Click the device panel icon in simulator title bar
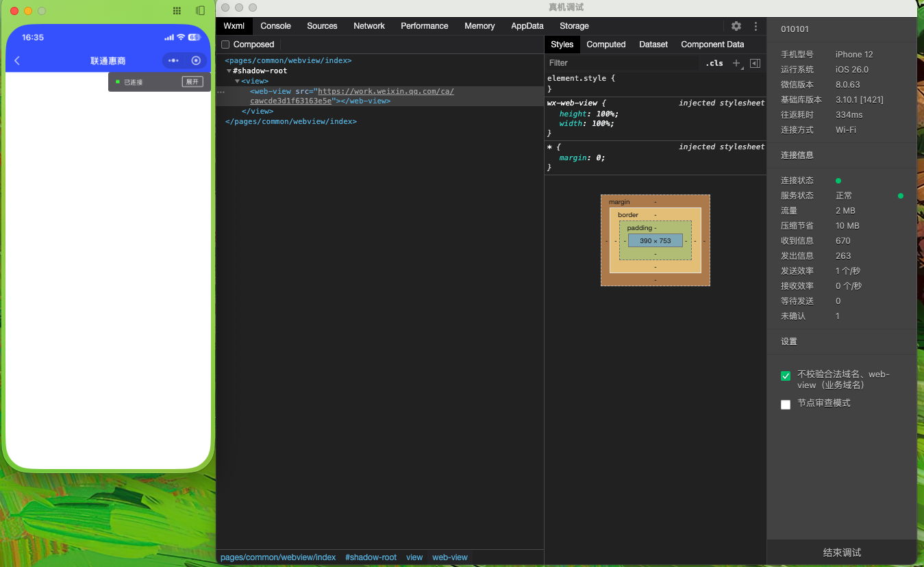Viewport: 924px width, 567px height. [200, 11]
